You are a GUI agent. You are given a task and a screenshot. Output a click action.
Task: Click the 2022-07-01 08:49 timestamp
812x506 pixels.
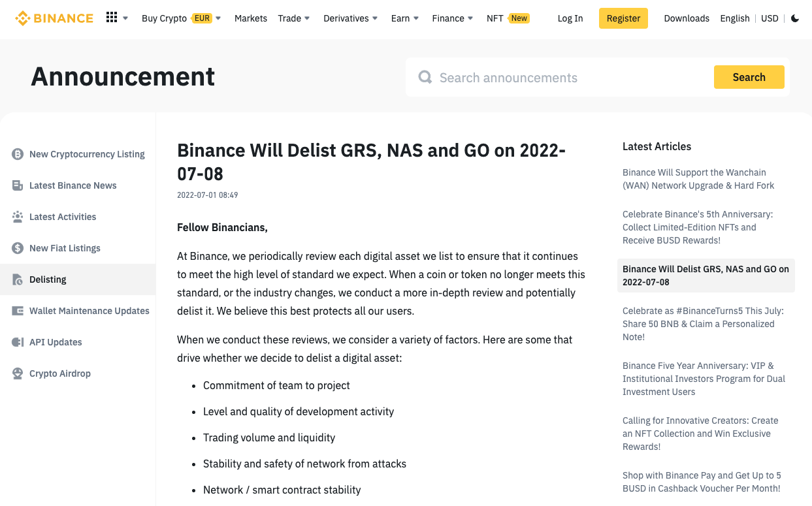pyautogui.click(x=207, y=195)
